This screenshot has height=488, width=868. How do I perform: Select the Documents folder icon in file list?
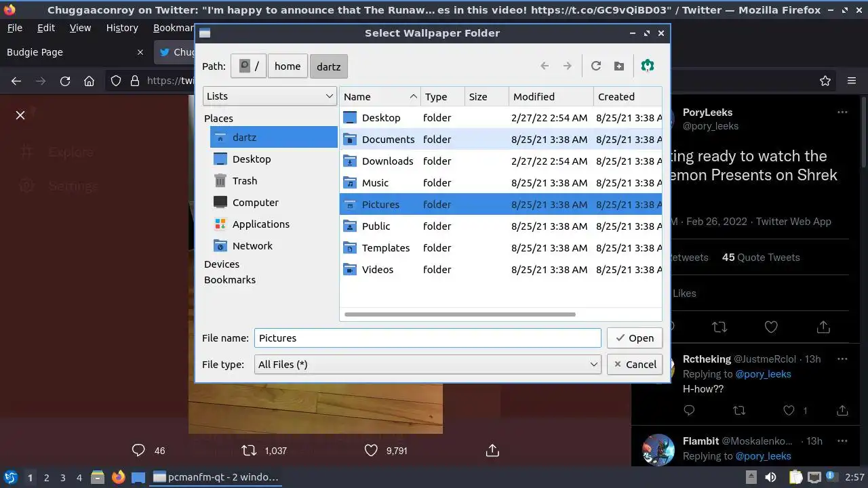pyautogui.click(x=350, y=139)
